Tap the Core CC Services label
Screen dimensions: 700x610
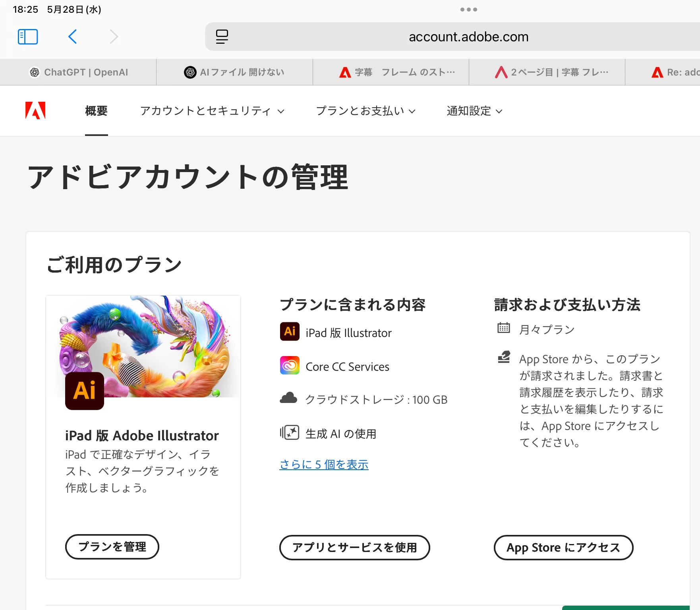click(348, 366)
